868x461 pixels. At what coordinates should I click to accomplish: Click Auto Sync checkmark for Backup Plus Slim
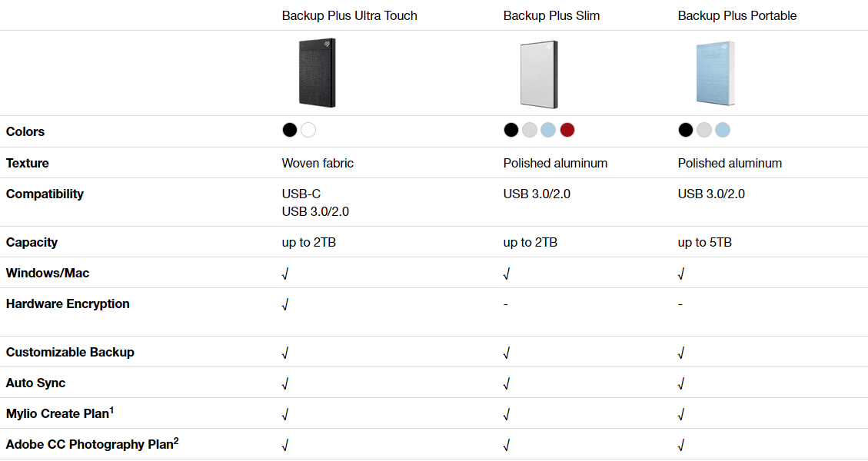point(507,383)
